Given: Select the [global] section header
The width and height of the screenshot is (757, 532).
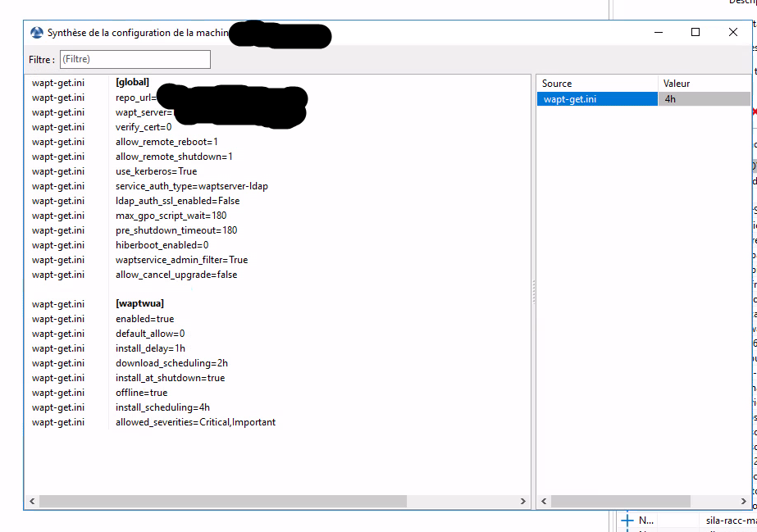Looking at the screenshot, I should click(x=134, y=82).
